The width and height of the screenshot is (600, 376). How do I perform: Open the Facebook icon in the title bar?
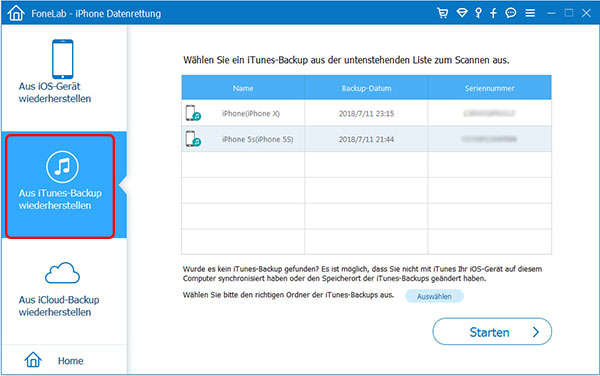(x=493, y=13)
